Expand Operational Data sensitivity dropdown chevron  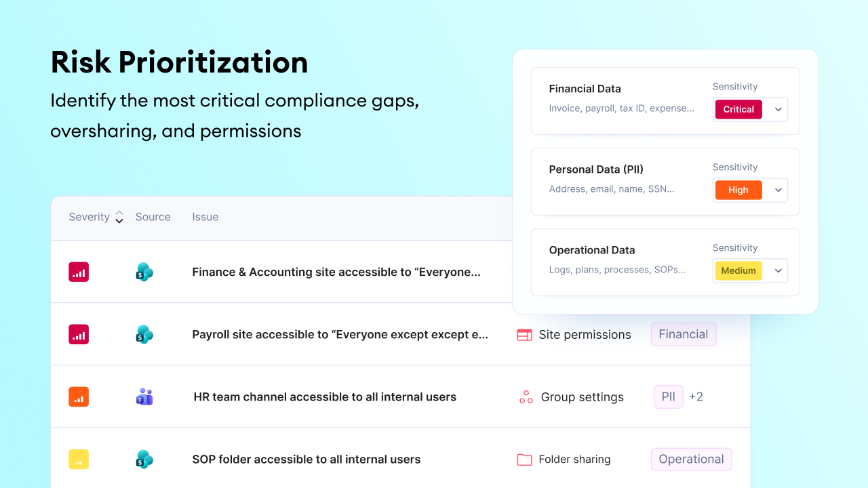click(778, 270)
